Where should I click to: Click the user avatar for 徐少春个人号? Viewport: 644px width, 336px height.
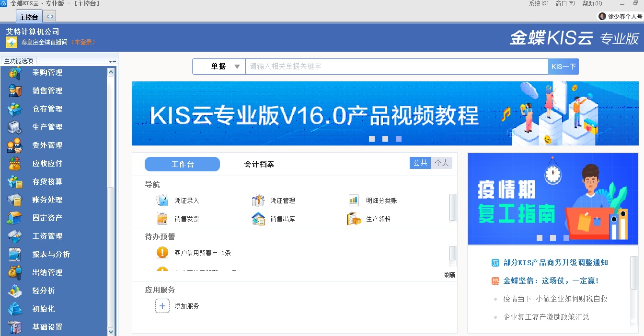(x=602, y=16)
